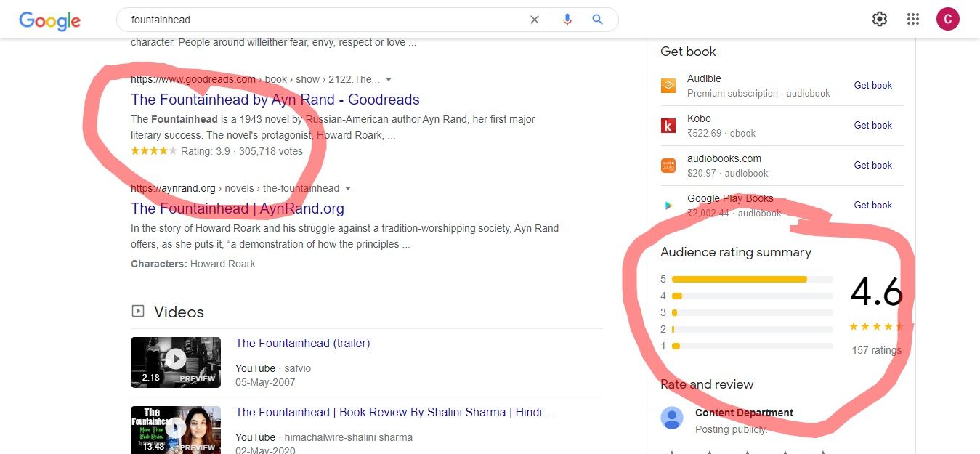Click the 5-star rating bar
980x454 pixels.
click(752, 279)
